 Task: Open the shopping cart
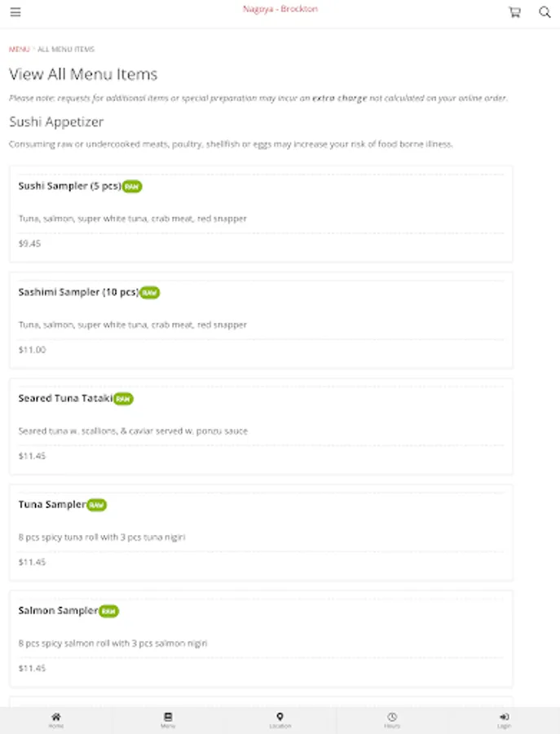click(514, 12)
